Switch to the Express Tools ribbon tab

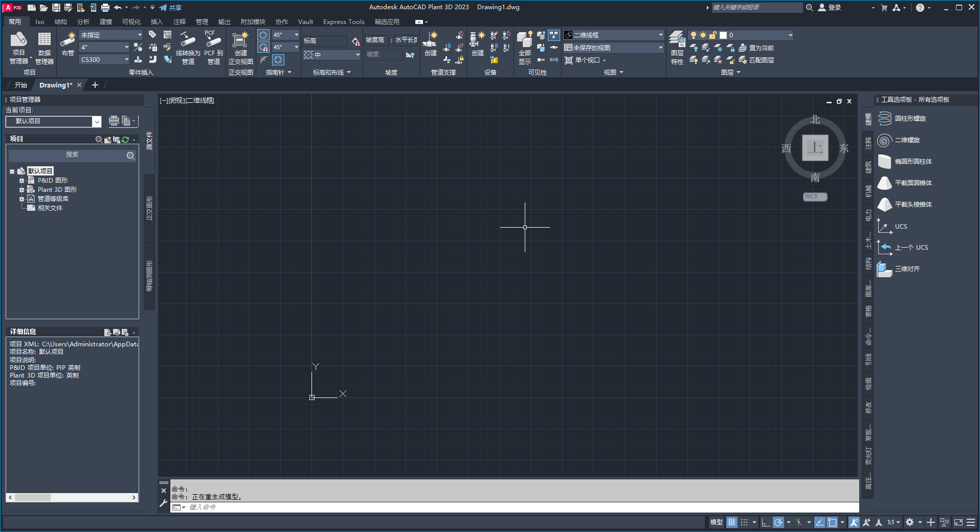[x=343, y=21]
